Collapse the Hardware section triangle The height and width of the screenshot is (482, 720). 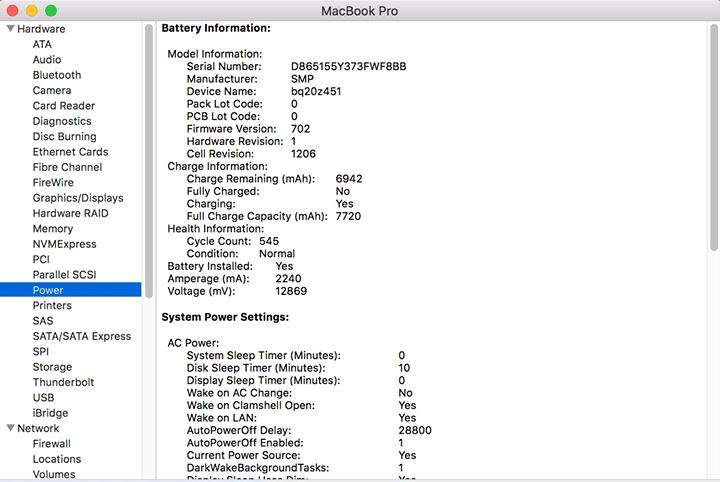tap(10, 28)
